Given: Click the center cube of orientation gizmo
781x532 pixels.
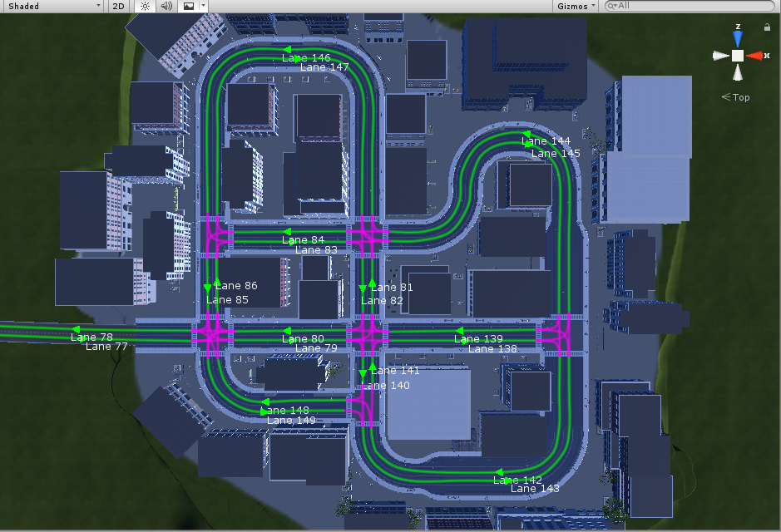Looking at the screenshot, I should pos(738,56).
